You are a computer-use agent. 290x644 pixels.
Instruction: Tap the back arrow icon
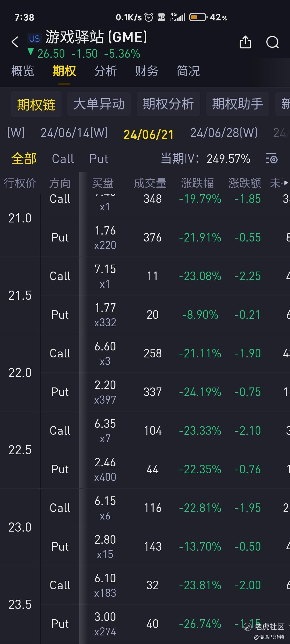(x=15, y=42)
